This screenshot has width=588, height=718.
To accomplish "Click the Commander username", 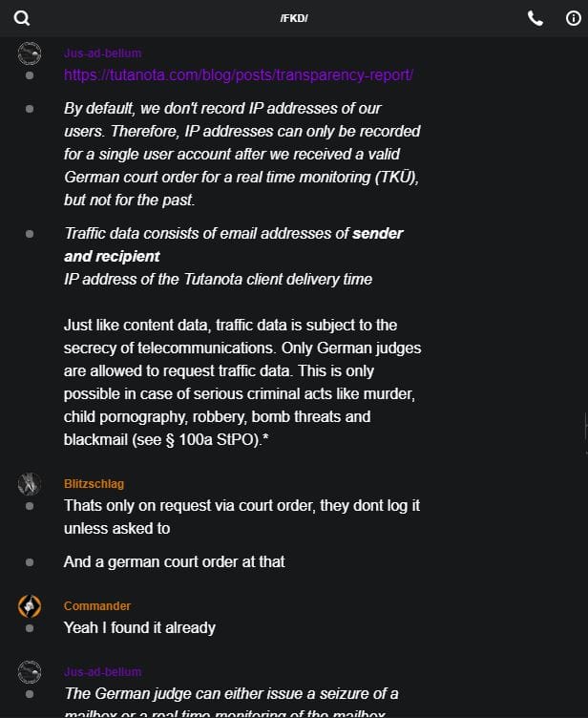I will tap(97, 606).
